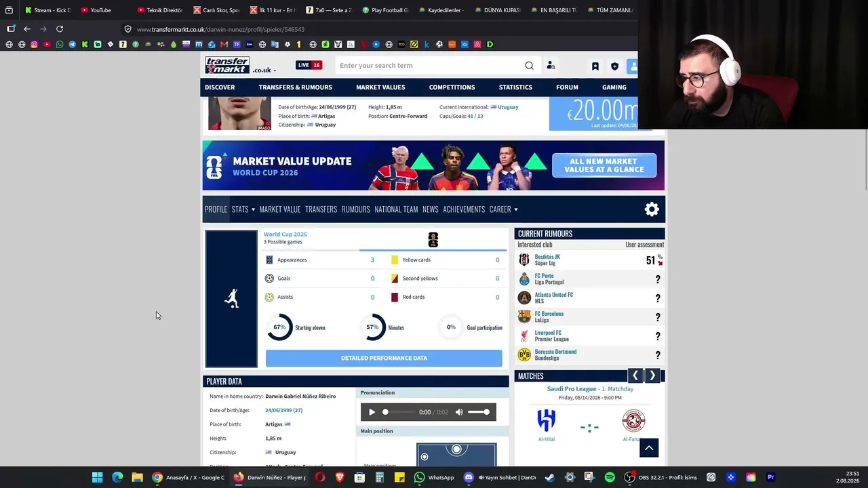Open Transfers & Rumours main menu
Viewport: 868px width, 488px height.
tap(295, 87)
